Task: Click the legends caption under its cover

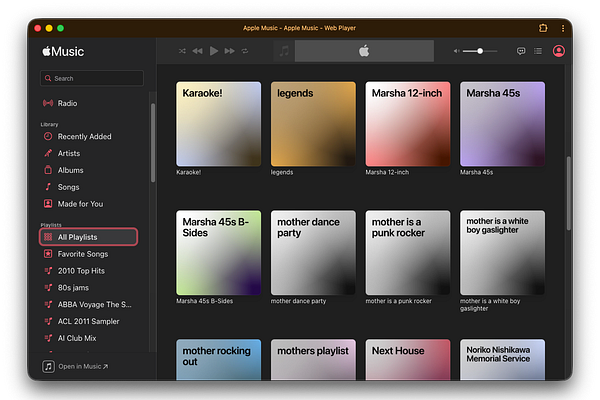Action: tap(282, 172)
